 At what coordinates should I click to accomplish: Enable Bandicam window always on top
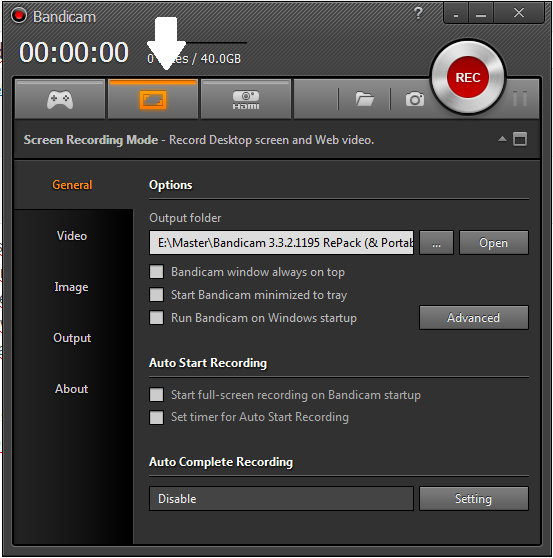pyautogui.click(x=157, y=272)
